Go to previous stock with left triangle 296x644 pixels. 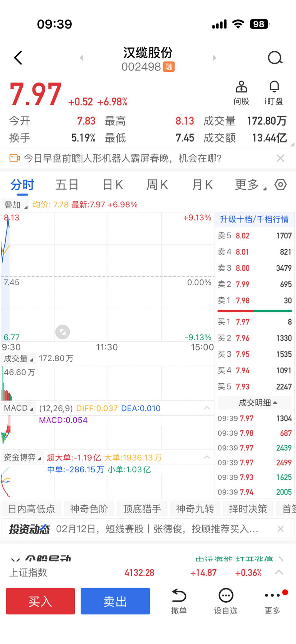[x=81, y=58]
